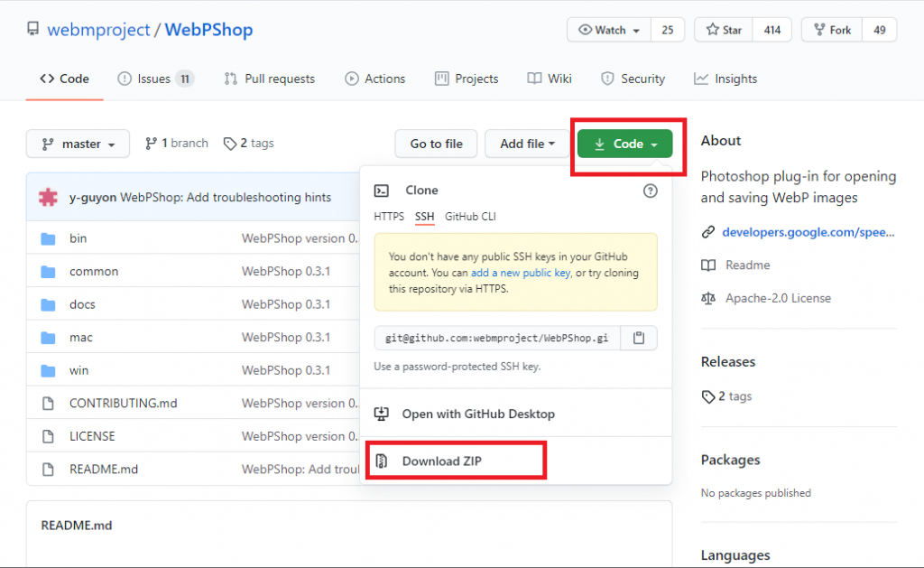Click the SSH clone URL text field

click(496, 338)
